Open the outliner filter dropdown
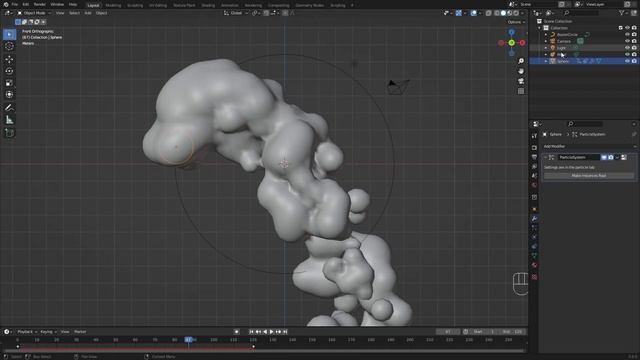This screenshot has width=640, height=360. 623,13
